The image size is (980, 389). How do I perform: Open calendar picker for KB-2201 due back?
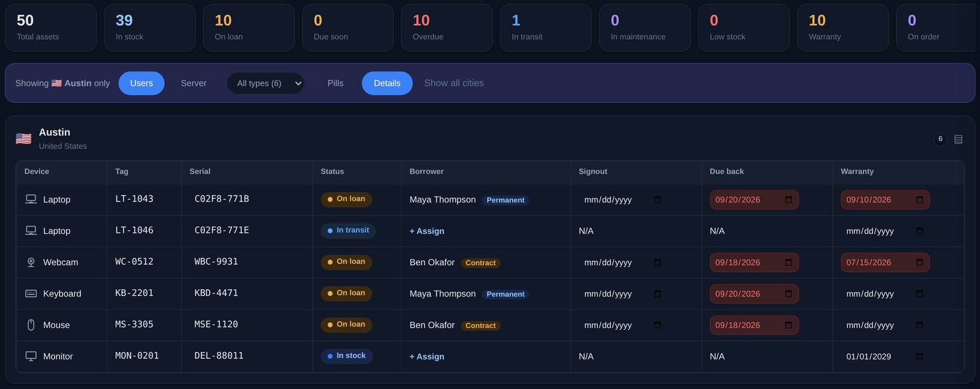788,294
